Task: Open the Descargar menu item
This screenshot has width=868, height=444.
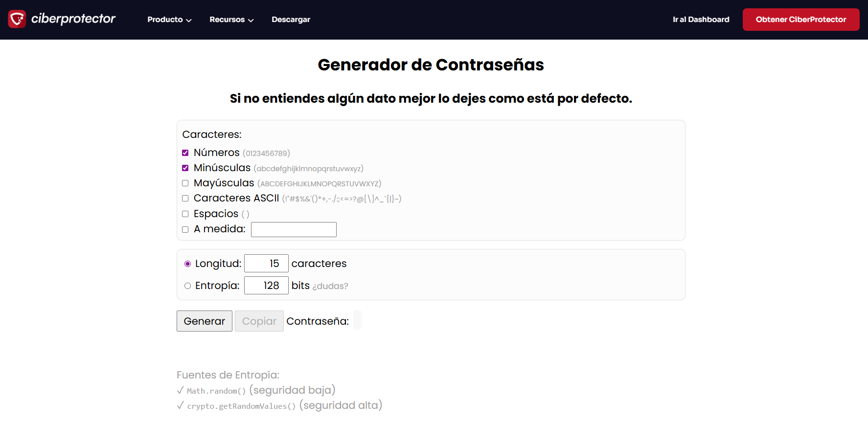Action: tap(291, 20)
